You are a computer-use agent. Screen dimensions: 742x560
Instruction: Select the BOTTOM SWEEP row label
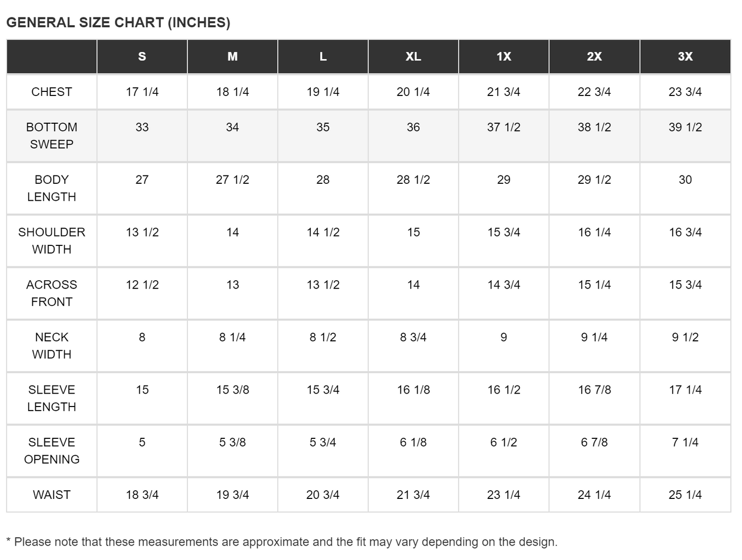[52, 136]
